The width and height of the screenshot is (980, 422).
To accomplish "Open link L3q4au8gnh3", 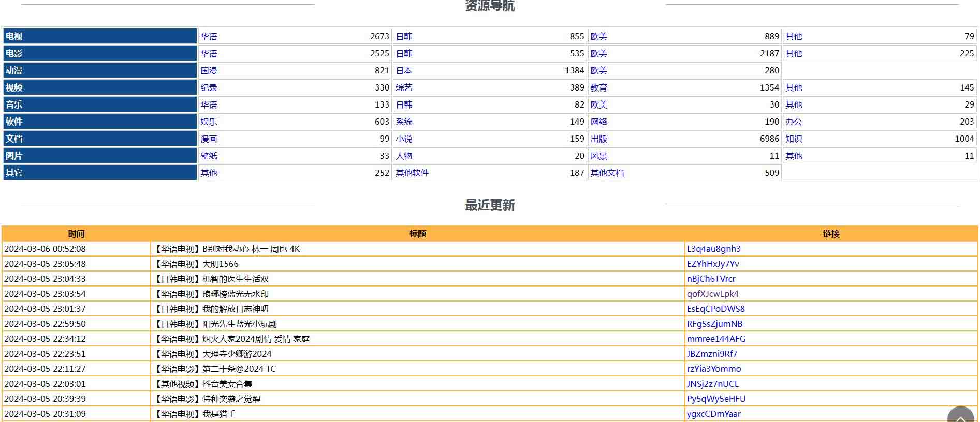I will 713,249.
